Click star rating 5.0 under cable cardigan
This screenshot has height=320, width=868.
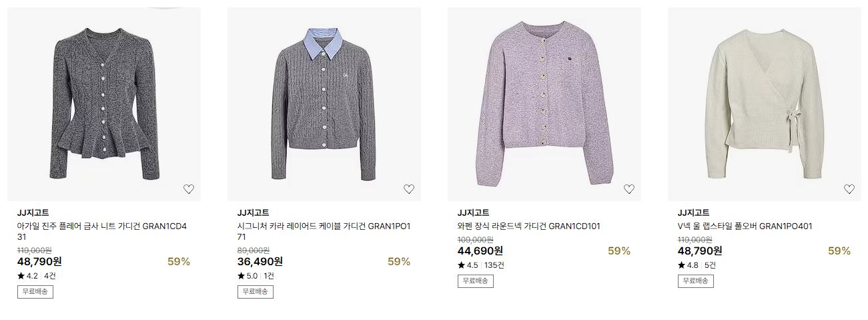pos(248,275)
